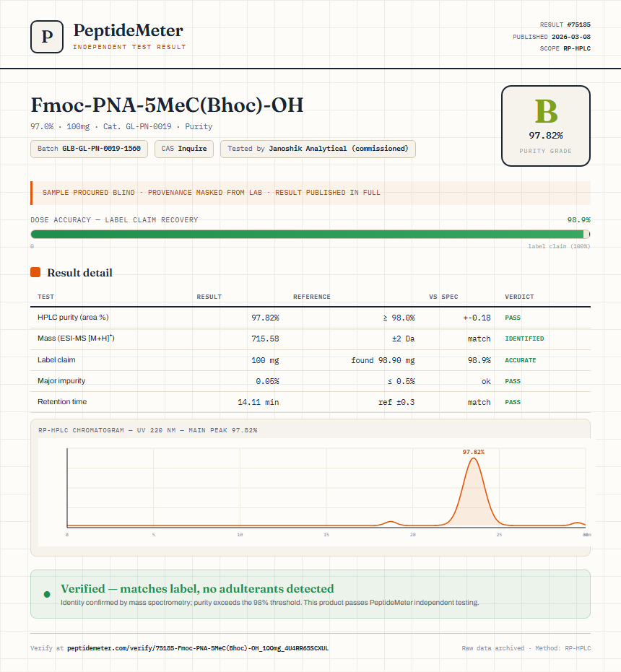Click the VS SPEC column header
Image resolution: width=621 pixels, height=672 pixels.
pyautogui.click(x=443, y=297)
